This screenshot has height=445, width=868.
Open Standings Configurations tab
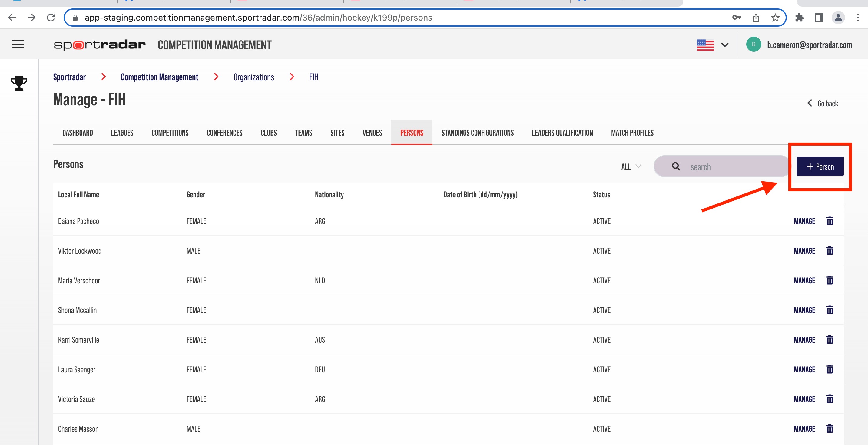pyautogui.click(x=478, y=133)
